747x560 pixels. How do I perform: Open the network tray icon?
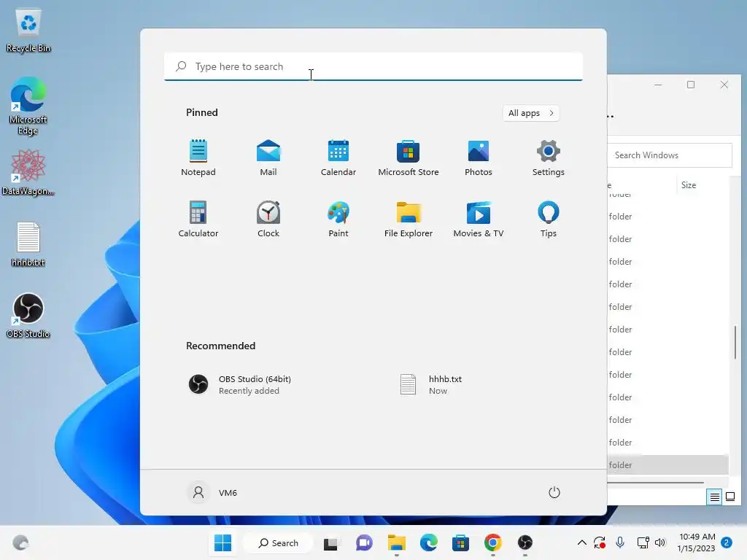click(x=643, y=542)
